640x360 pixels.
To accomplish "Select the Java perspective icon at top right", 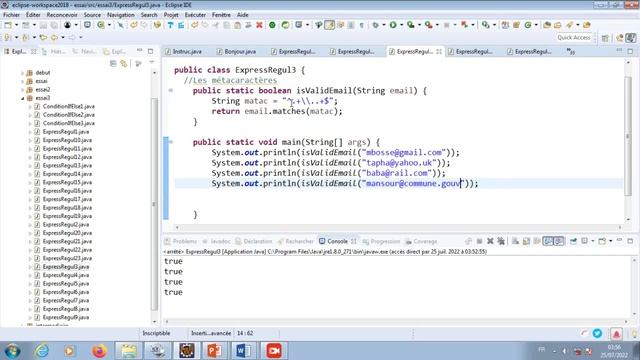I will click(x=631, y=38).
